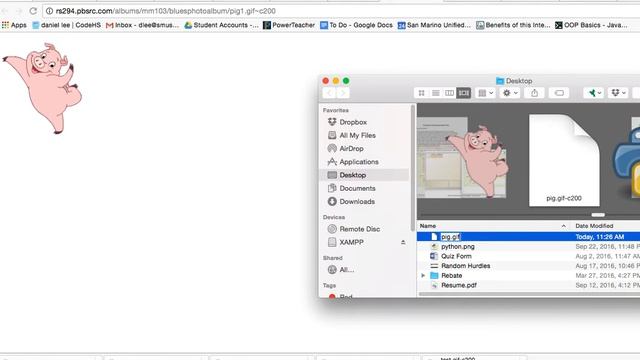Click Finder horizontal scrollbar below file list
This screenshot has width=640, height=360.
529,294
